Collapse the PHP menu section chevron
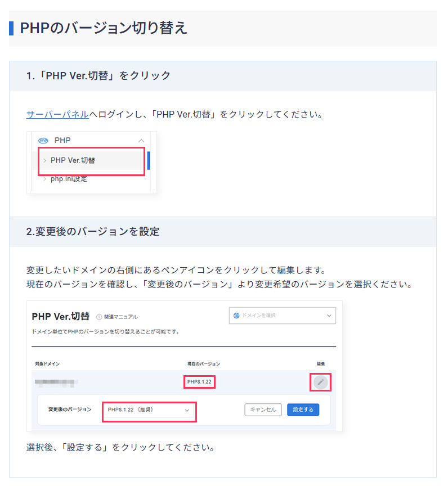The height and width of the screenshot is (486, 448). (141, 140)
